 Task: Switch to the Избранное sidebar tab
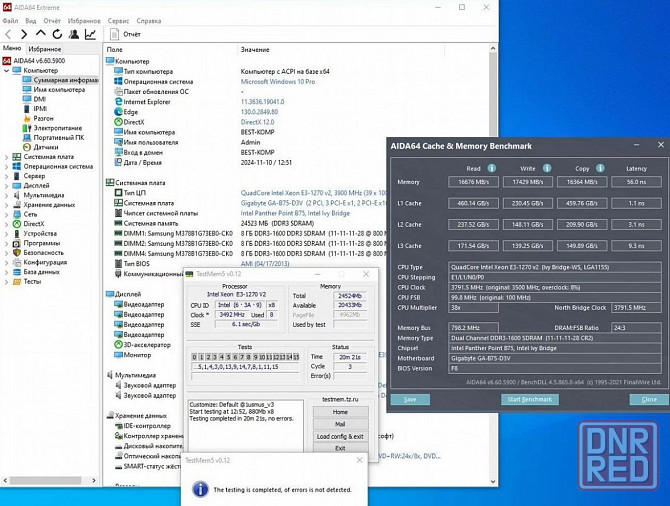(x=44, y=49)
